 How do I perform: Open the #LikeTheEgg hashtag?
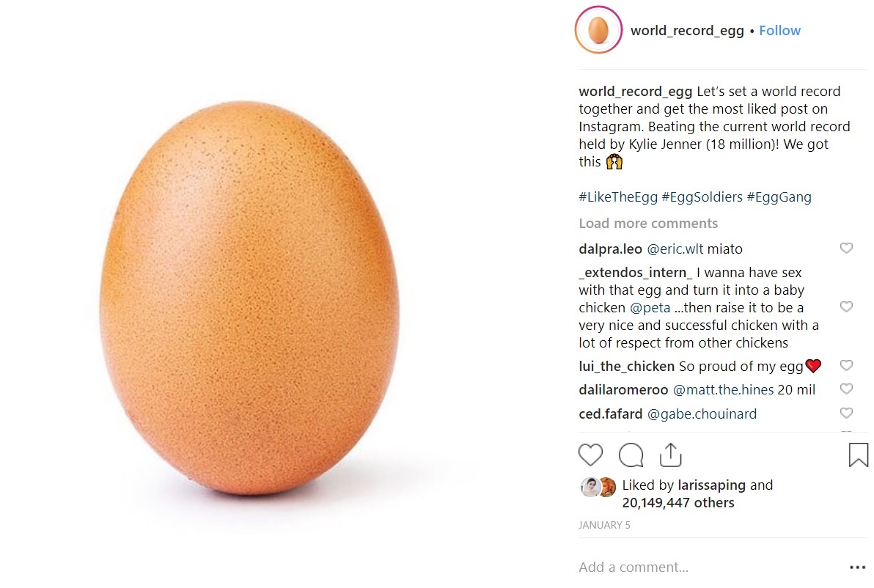coord(617,197)
